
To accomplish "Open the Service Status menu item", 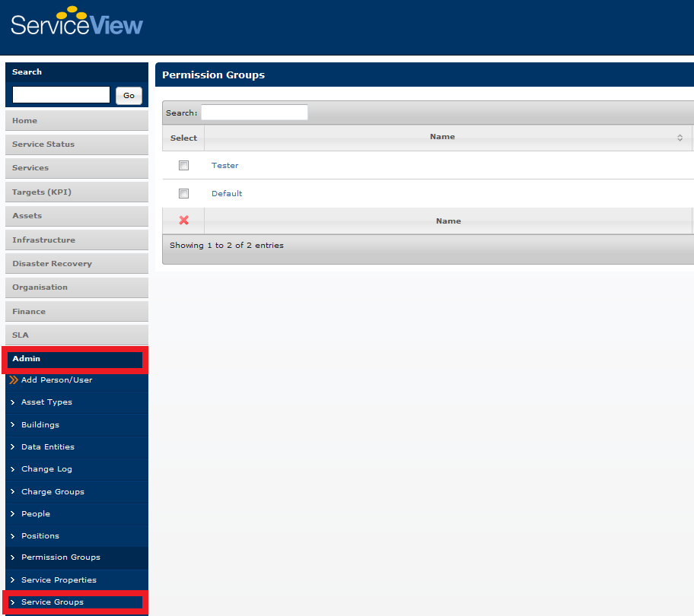I will coord(77,144).
